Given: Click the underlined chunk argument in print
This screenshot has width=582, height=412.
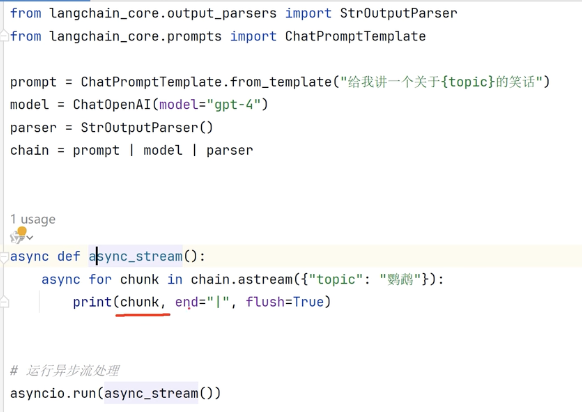Looking at the screenshot, I should [x=140, y=302].
